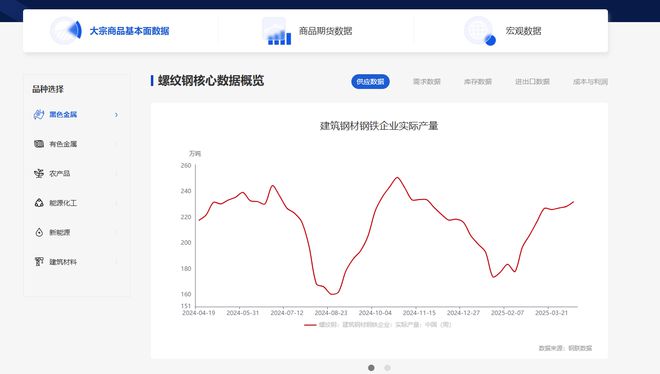Image resolution: width=660 pixels, height=374 pixels.
Task: Choose the 有色金属 category icon
Action: [39, 144]
